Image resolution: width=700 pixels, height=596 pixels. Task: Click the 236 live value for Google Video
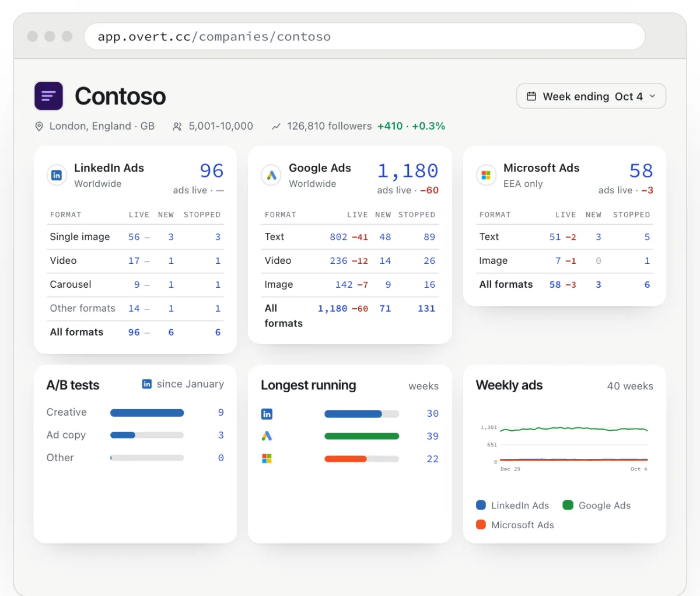tap(338, 261)
